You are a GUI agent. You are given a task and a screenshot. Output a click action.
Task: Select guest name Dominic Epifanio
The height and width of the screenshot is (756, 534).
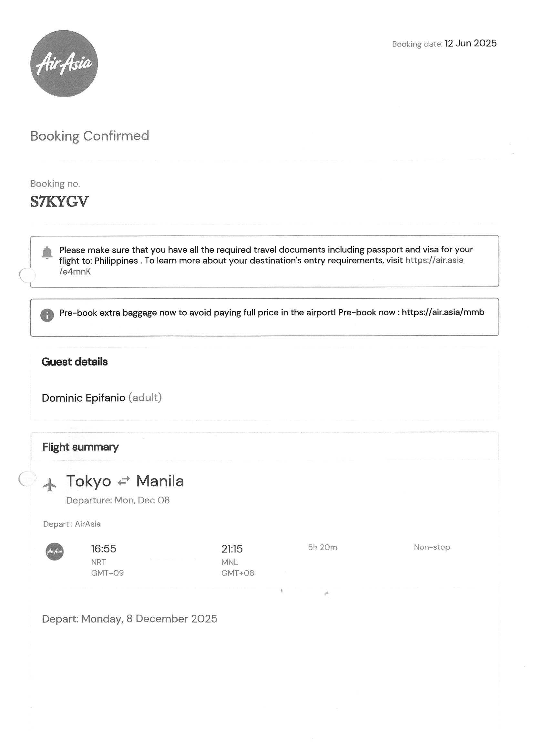point(83,398)
